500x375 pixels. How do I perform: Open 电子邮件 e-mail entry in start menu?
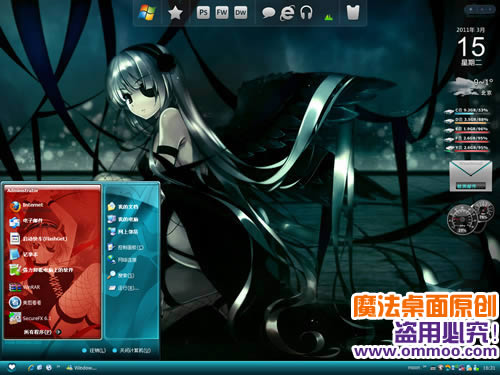click(x=27, y=221)
